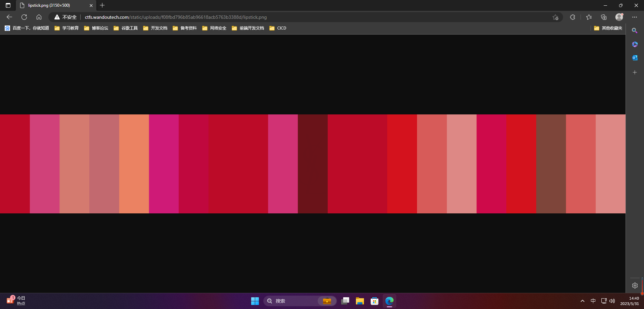Open sidebar search
644x309 pixels.
pos(635,31)
